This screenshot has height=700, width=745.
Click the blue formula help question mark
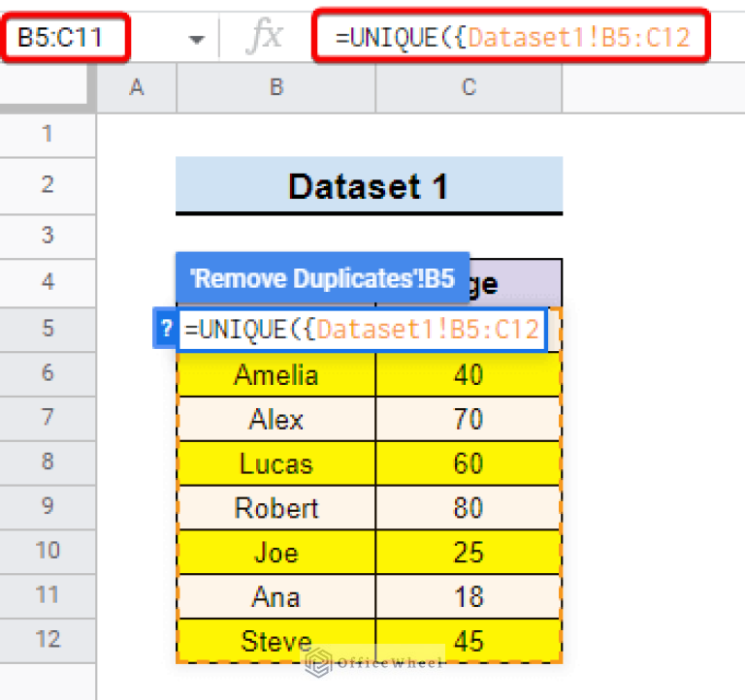point(163,330)
